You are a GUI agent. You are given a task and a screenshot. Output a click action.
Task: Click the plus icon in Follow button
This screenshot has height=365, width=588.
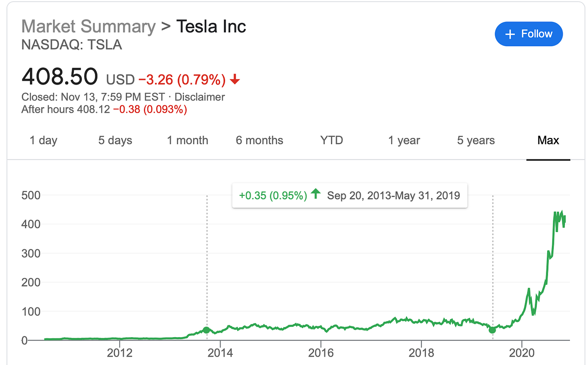click(x=510, y=34)
